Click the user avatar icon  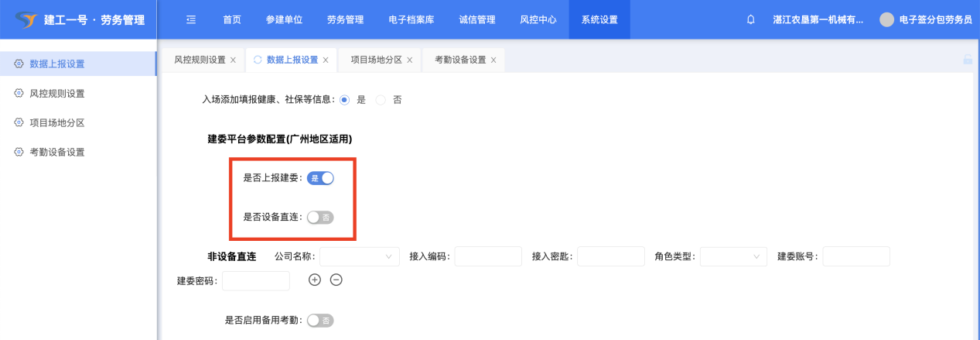coord(886,20)
